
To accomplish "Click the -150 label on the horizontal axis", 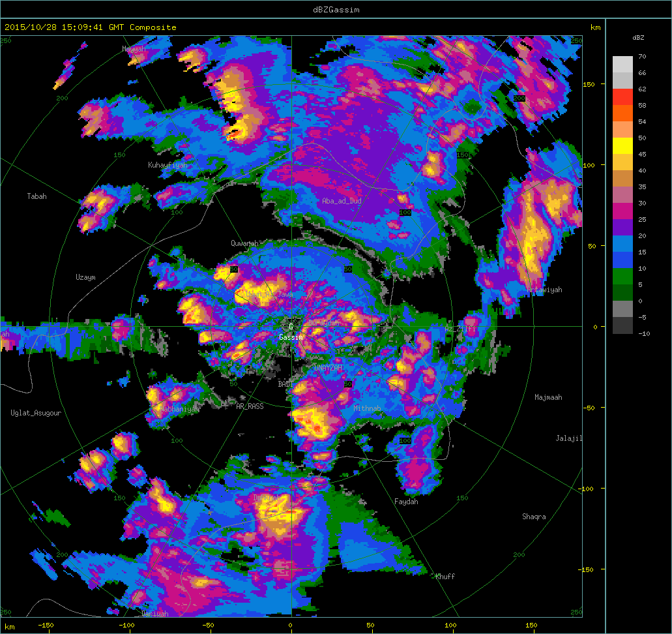I will (x=46, y=625).
